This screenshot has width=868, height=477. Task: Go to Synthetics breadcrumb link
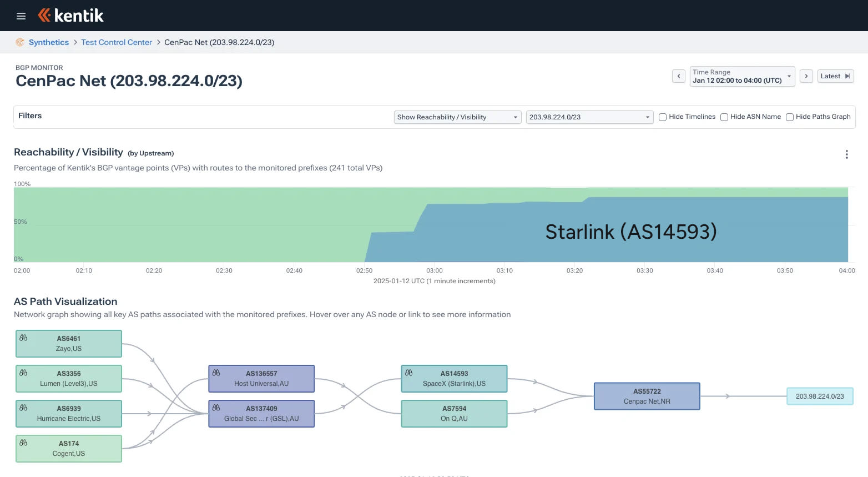(49, 42)
